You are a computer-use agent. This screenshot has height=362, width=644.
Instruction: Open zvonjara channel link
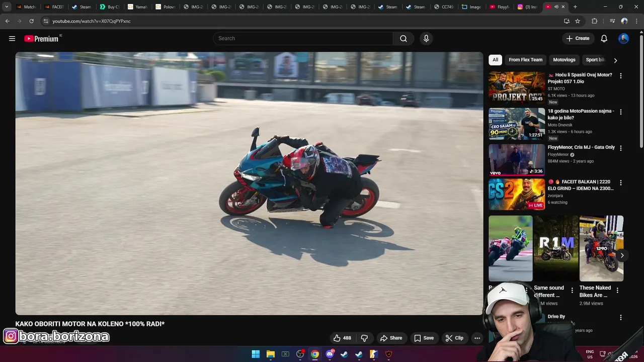(x=555, y=196)
